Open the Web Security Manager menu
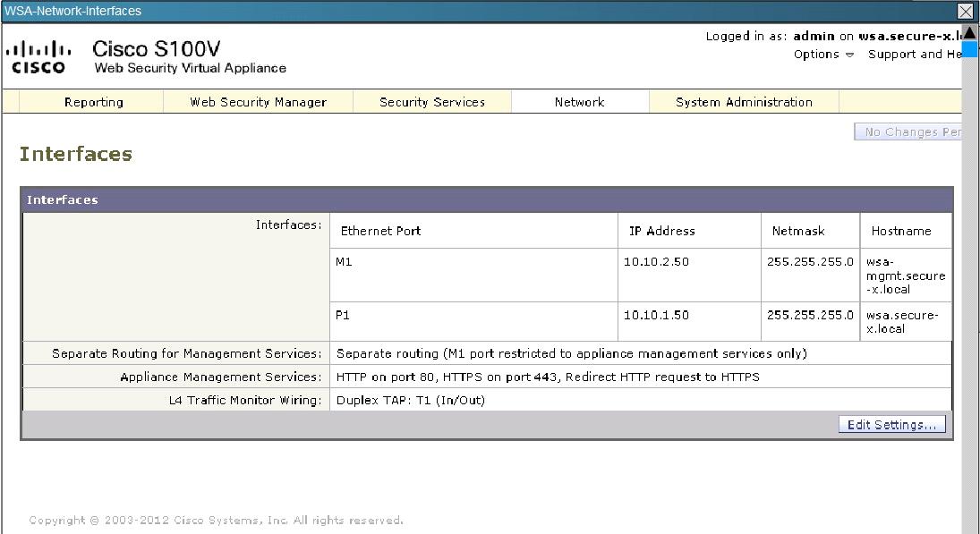Viewport: 980px width, 534px height. point(258,102)
